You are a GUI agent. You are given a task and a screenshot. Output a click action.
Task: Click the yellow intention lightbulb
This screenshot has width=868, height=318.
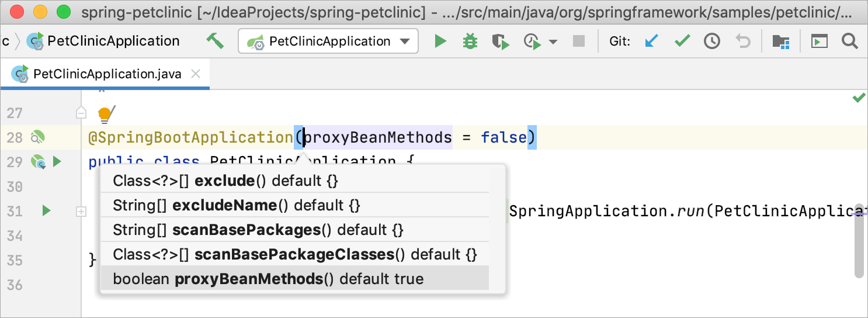point(105,114)
